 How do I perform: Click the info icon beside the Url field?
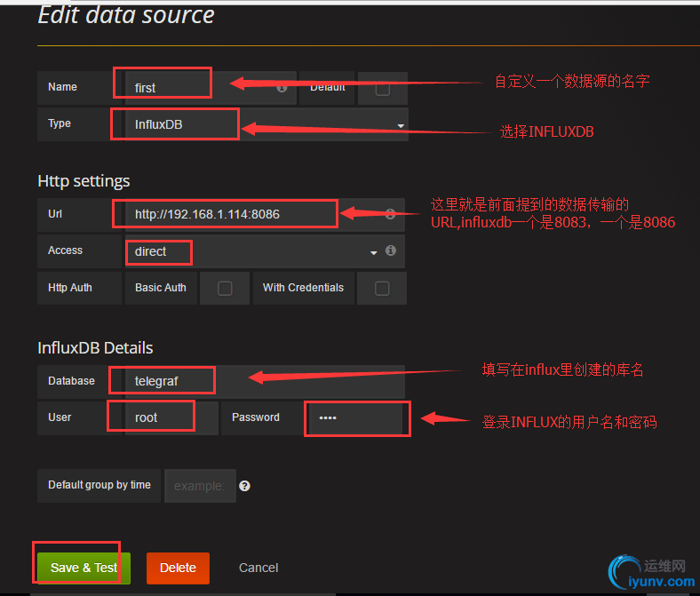tap(390, 214)
